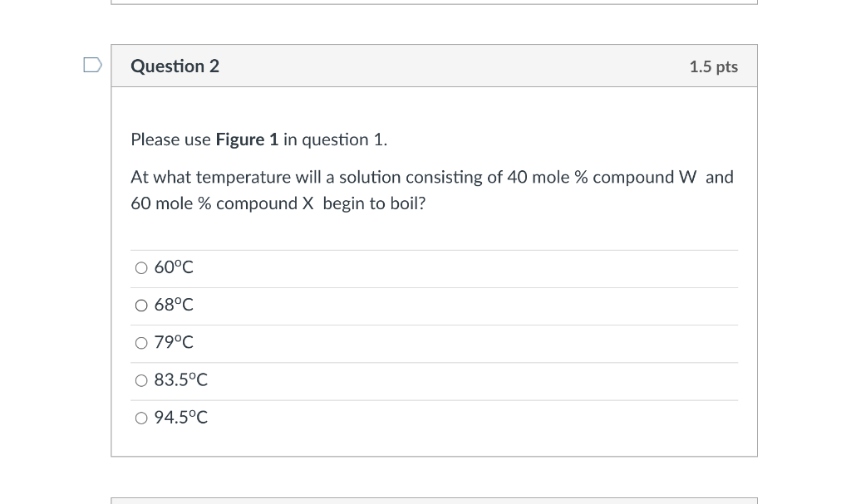Image resolution: width=851 pixels, height=504 pixels.
Task: Click the 83.5°C answer label text
Action: (x=180, y=379)
